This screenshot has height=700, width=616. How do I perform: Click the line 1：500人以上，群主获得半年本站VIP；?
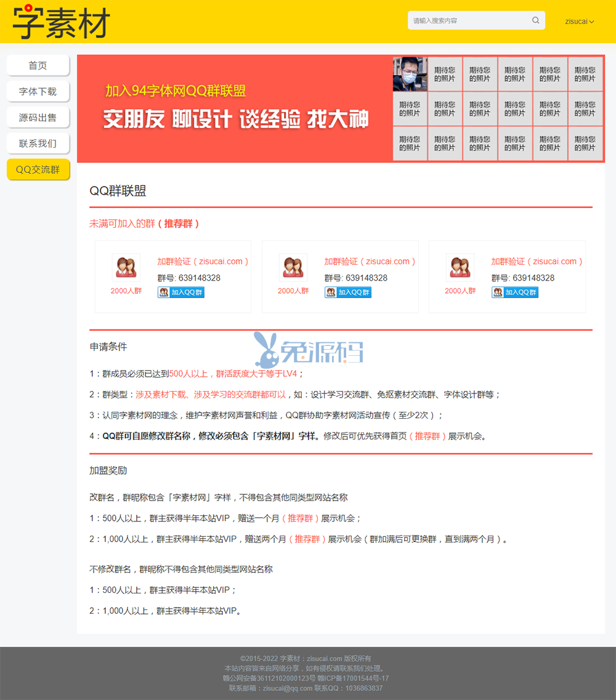coord(163,590)
